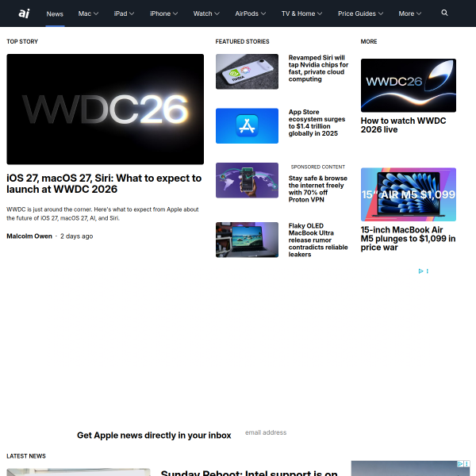The width and height of the screenshot is (476, 476).
Task: Expand the Watch menu dropdown
Action: pyautogui.click(x=206, y=13)
